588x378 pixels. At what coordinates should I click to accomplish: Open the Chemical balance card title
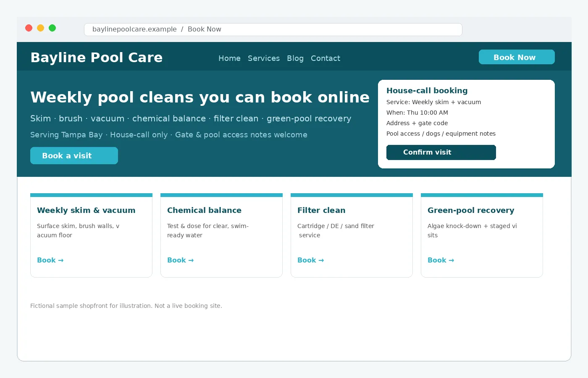click(x=204, y=210)
